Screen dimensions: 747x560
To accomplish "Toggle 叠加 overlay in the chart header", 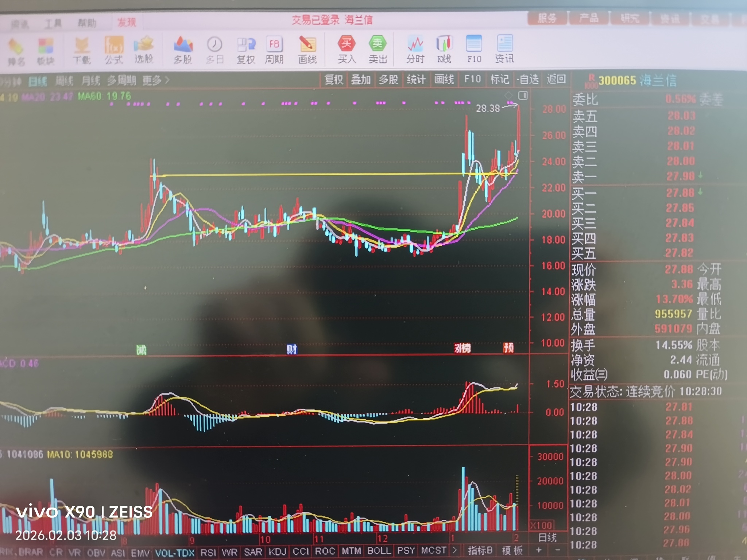I will [361, 79].
